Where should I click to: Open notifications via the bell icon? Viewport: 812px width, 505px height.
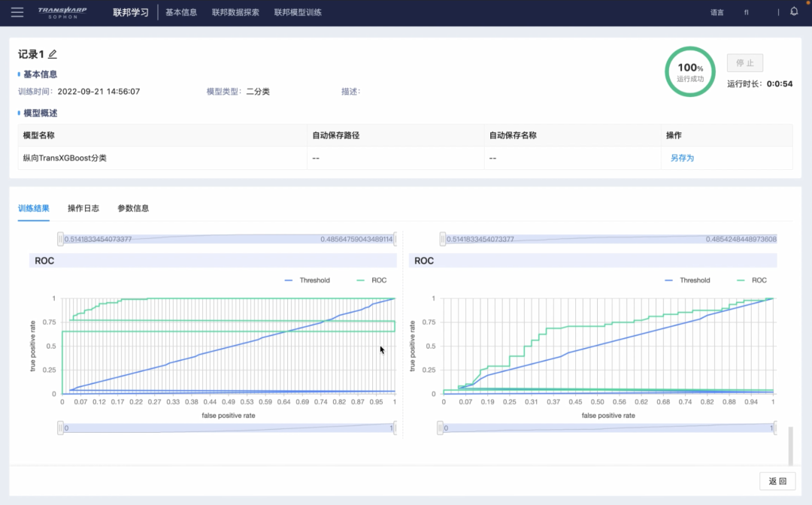(794, 11)
